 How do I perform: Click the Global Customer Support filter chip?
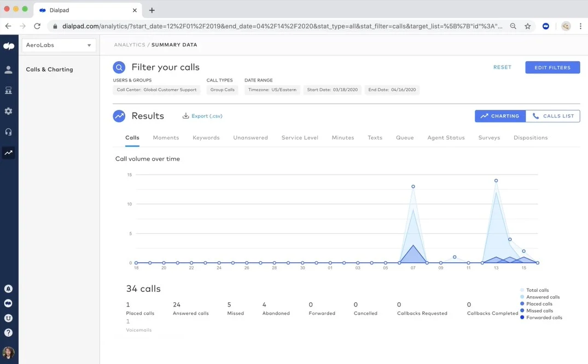tap(157, 90)
